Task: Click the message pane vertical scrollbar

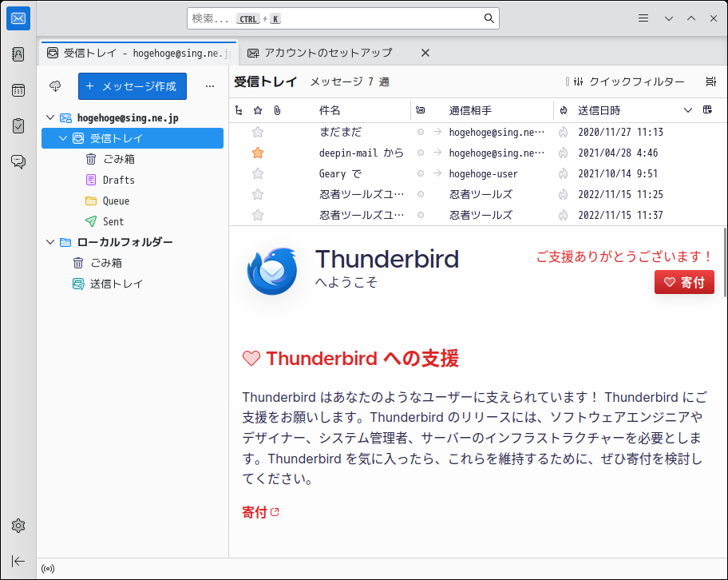Action: (725, 260)
